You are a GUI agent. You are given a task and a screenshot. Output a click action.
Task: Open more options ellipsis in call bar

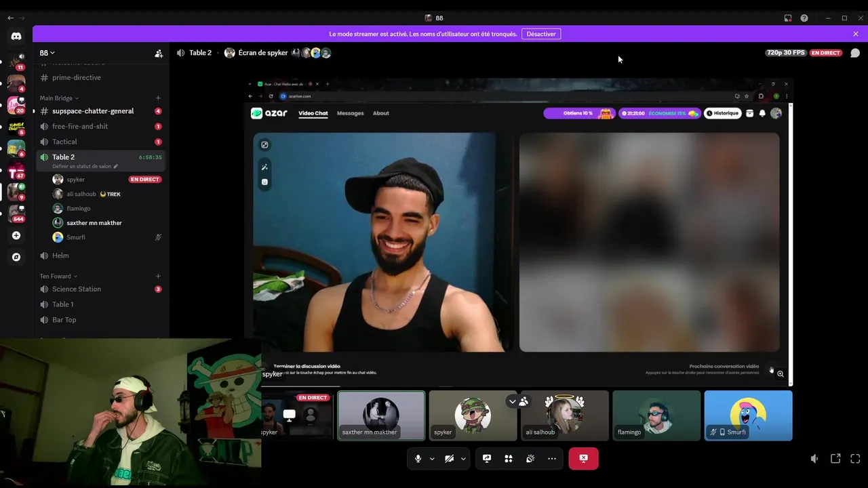point(552,459)
